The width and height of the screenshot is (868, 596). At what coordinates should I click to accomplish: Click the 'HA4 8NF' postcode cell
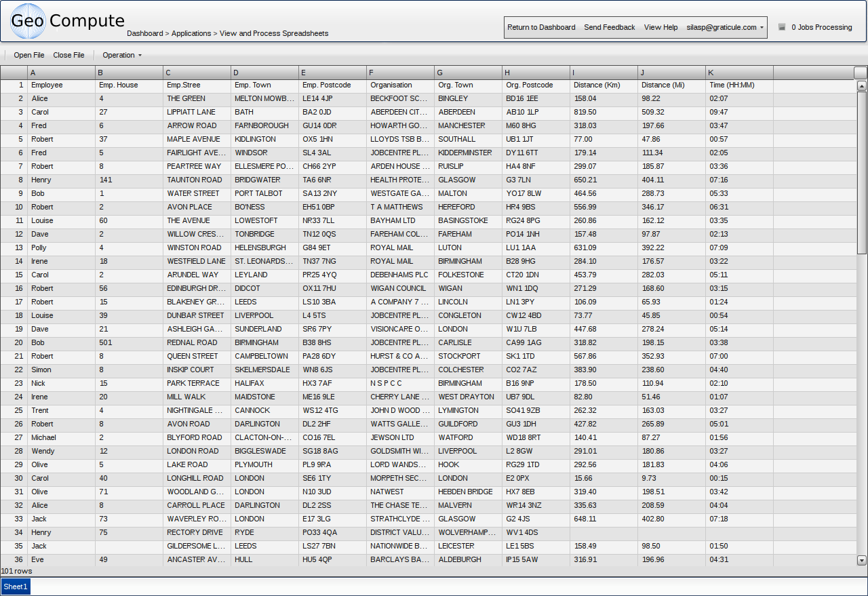pos(536,166)
